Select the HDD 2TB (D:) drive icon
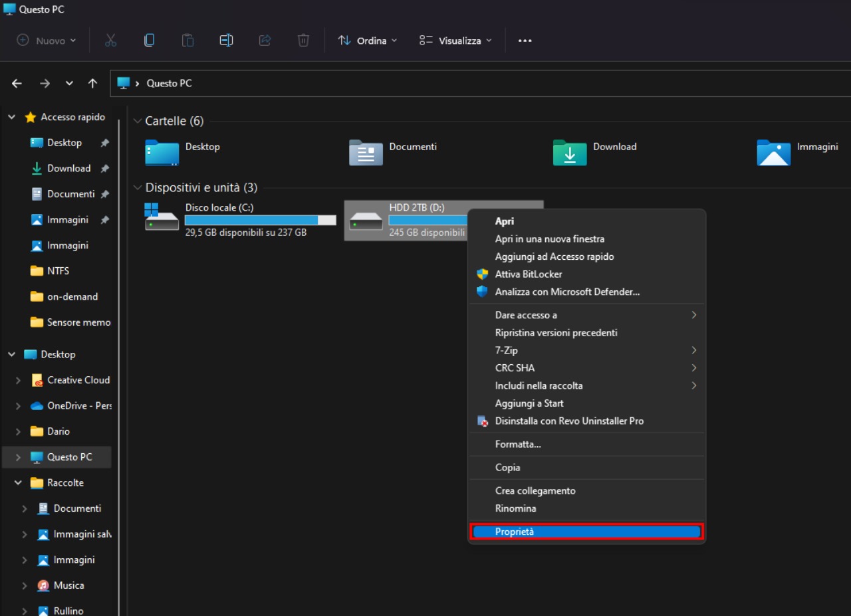Screen dimensions: 851x616 [366, 221]
